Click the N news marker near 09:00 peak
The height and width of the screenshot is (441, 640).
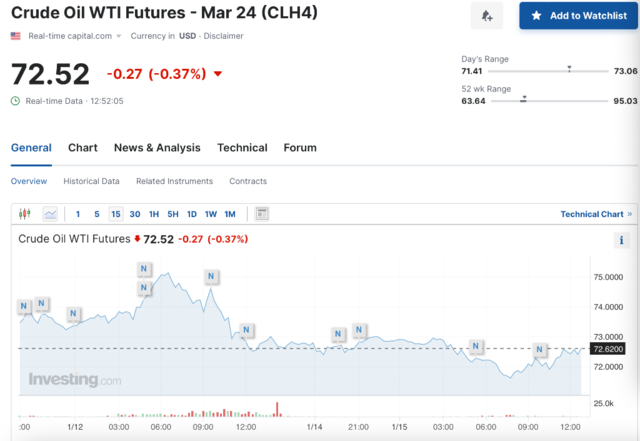[x=212, y=276]
